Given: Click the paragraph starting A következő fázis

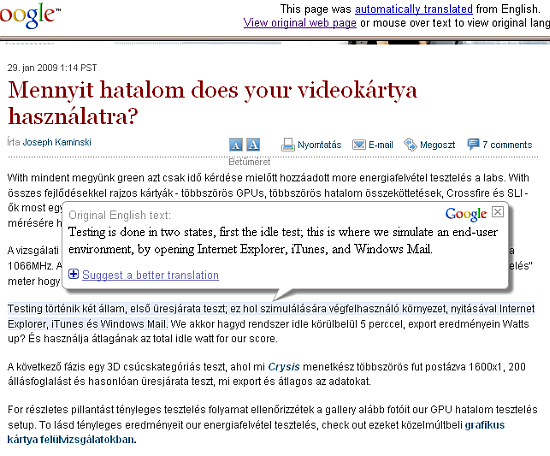Looking at the screenshot, I should coord(267,374).
